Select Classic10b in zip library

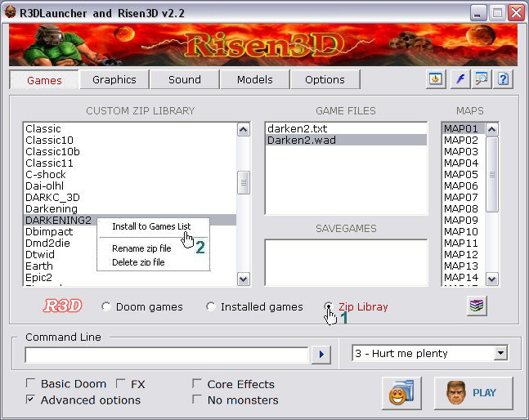130,152
